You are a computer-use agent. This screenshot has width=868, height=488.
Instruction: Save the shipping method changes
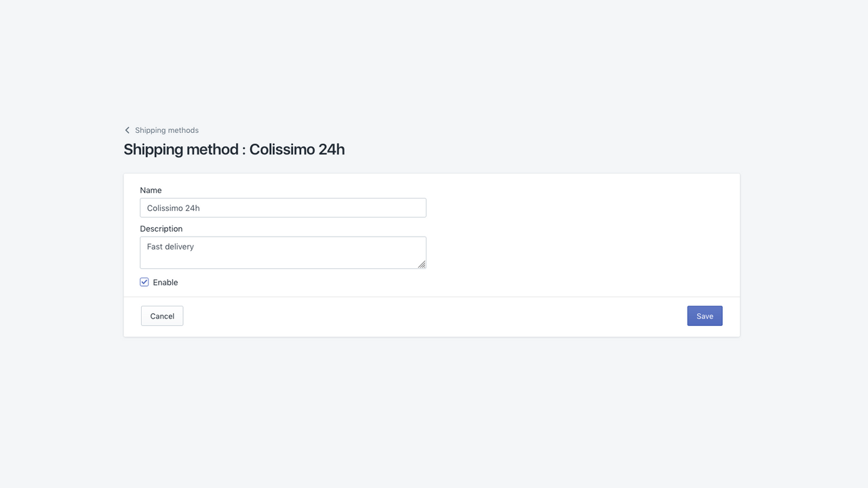click(705, 315)
